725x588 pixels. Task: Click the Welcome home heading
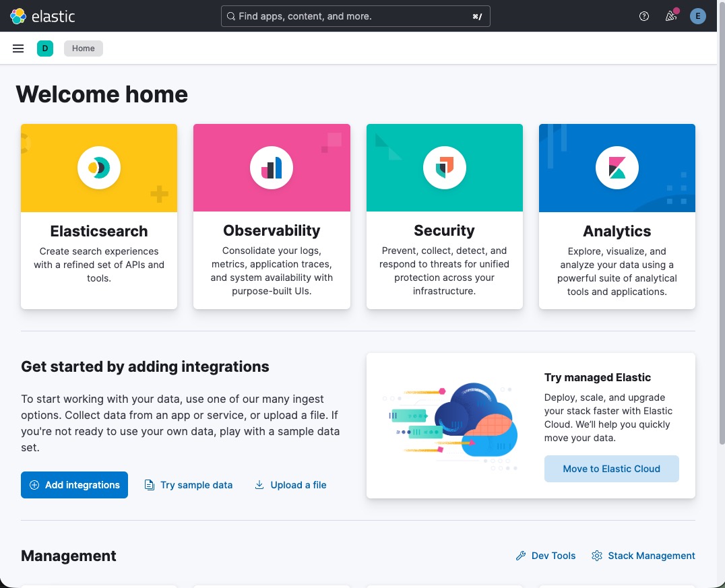(x=102, y=94)
